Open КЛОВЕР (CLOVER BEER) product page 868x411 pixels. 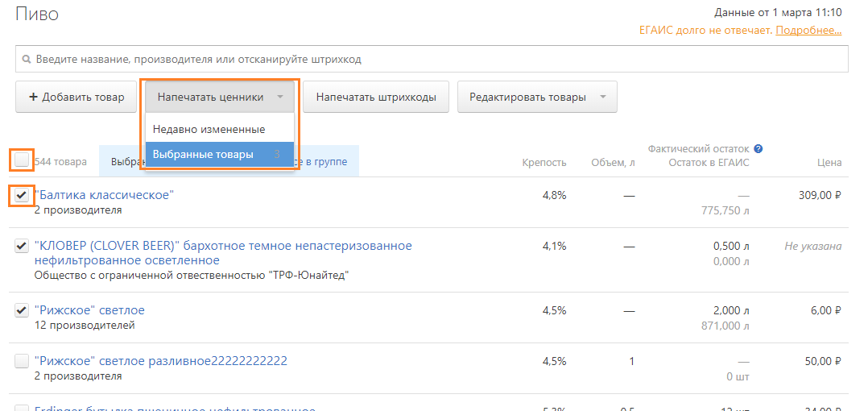pyautogui.click(x=222, y=246)
